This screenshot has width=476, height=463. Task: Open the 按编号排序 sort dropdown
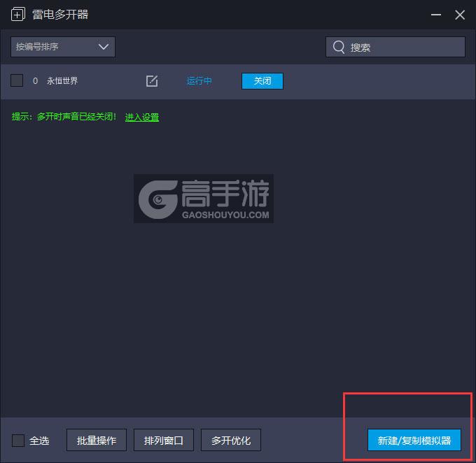[63, 47]
